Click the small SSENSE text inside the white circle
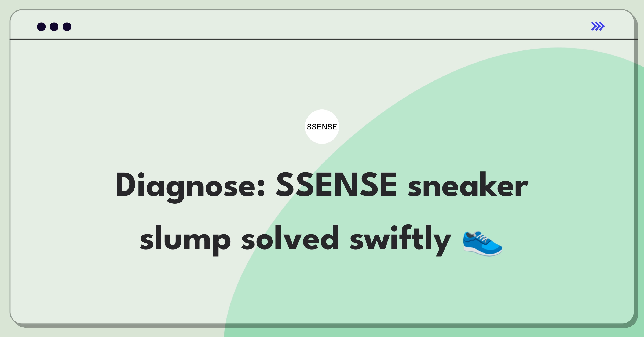Screen dimensions: 644x337 (x=322, y=127)
